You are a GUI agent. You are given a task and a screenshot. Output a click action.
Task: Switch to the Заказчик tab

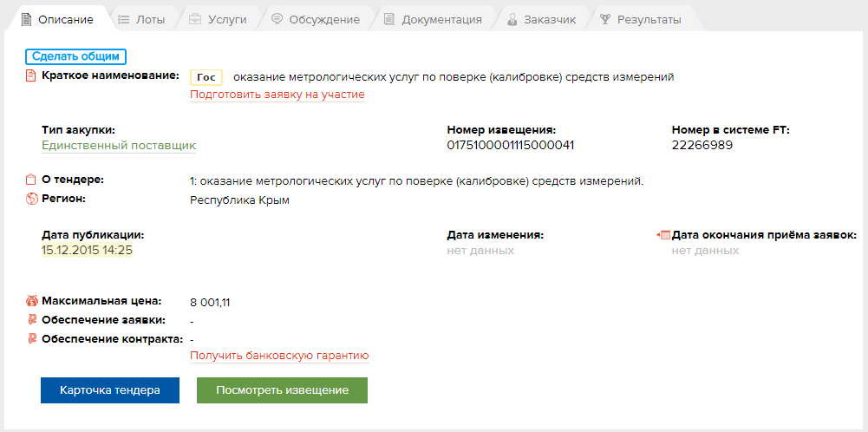(x=543, y=19)
